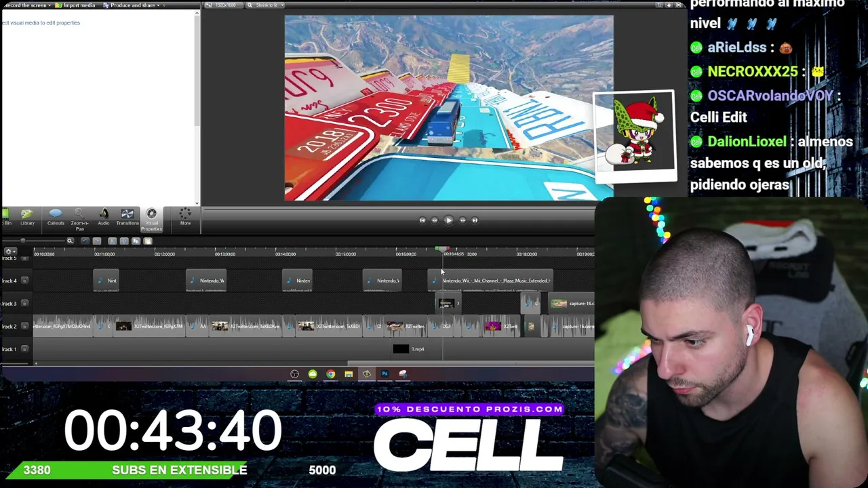Click the next clip playback button
The width and height of the screenshot is (868, 488).
[x=475, y=220]
